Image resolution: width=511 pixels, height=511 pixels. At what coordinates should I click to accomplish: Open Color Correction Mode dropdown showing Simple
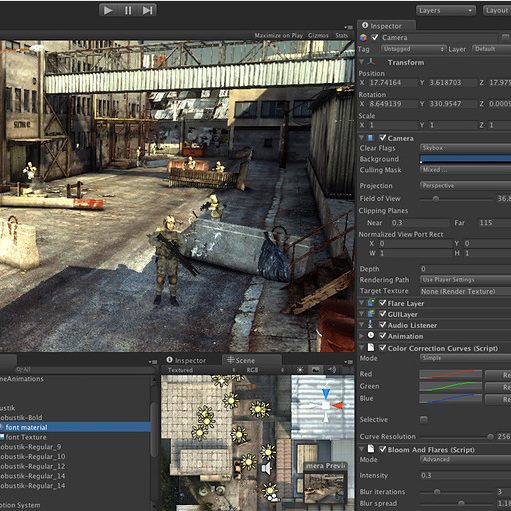[465, 358]
